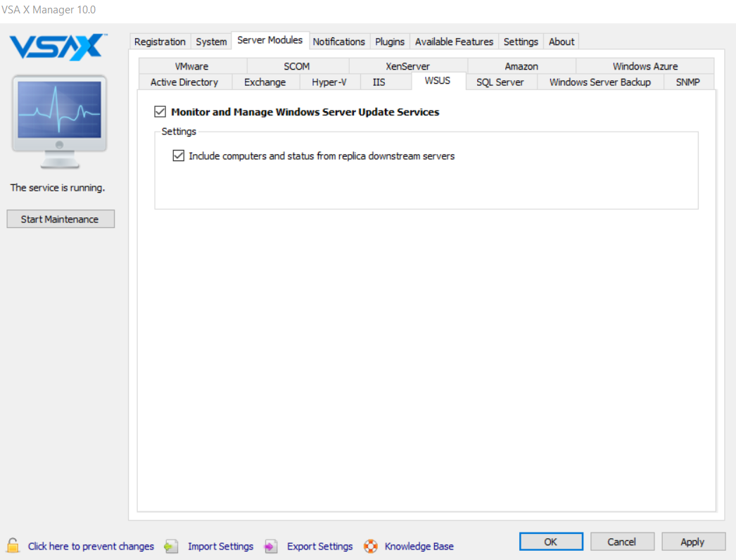Show the Available Features tab

click(454, 42)
